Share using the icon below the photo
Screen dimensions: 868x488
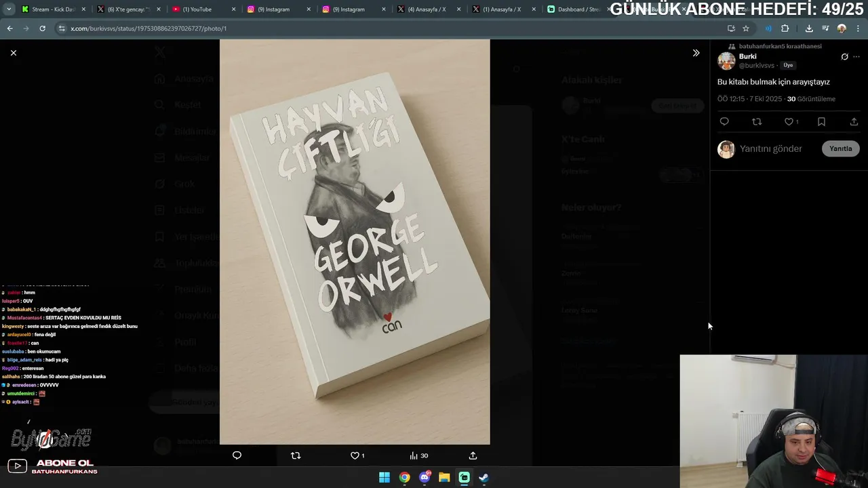pos(473,455)
